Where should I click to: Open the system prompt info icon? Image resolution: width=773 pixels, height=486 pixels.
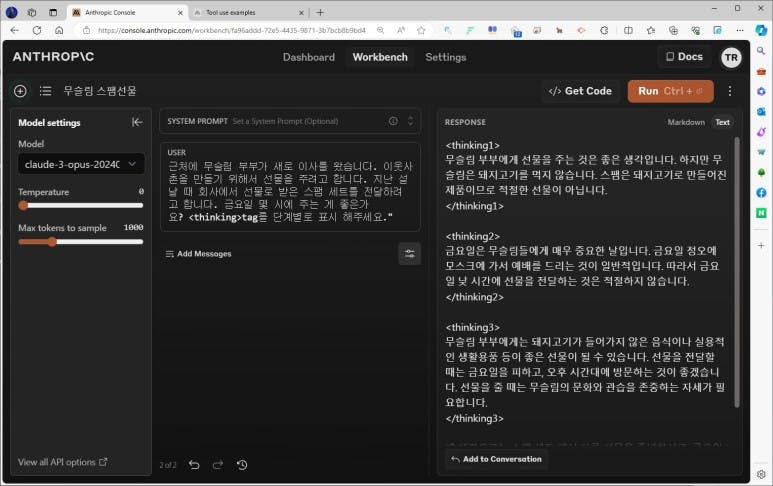coord(393,121)
